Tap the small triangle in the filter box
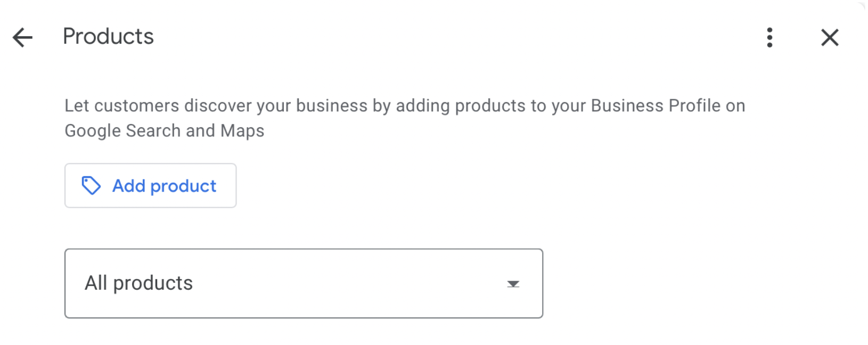This screenshot has width=868, height=345. pyautogui.click(x=513, y=284)
